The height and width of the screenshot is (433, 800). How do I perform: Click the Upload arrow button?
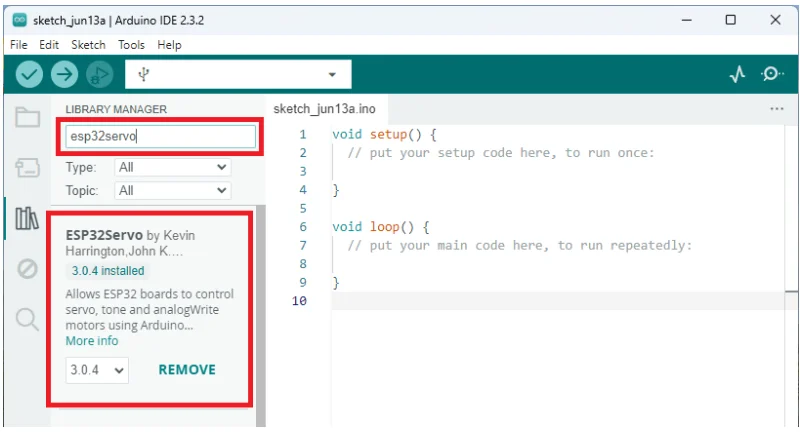pyautogui.click(x=64, y=74)
